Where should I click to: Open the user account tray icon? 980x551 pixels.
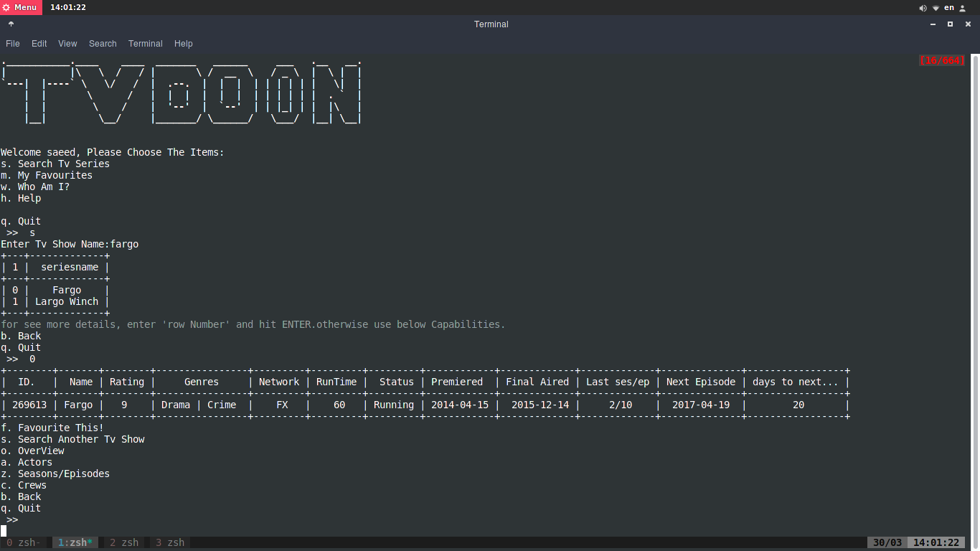(x=963, y=8)
